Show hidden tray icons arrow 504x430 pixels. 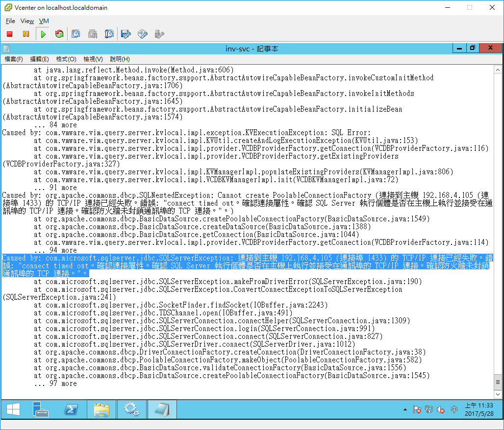click(405, 409)
